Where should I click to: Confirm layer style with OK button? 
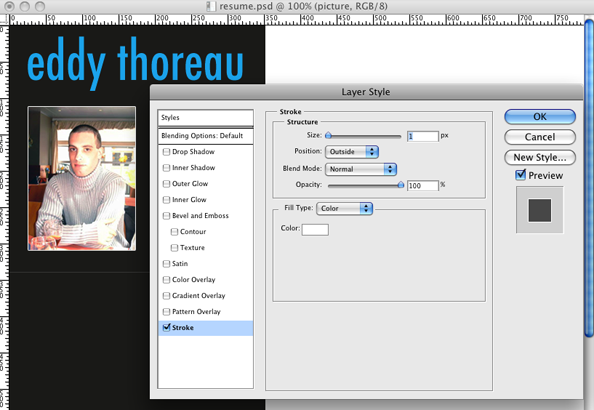(x=540, y=117)
